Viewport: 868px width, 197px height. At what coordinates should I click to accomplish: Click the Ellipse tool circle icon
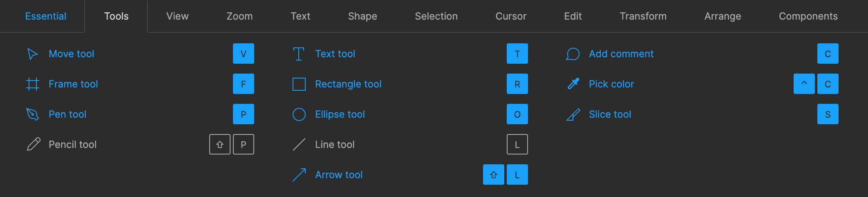pyautogui.click(x=299, y=114)
